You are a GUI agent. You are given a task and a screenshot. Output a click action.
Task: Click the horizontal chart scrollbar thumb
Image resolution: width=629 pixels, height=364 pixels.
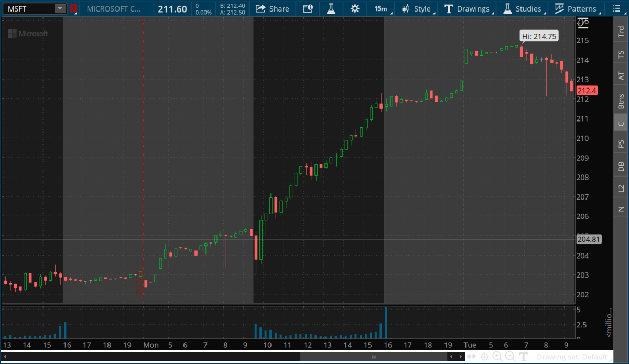[x=374, y=357]
